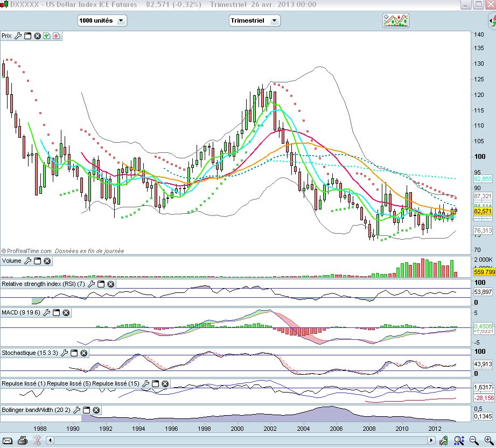Configure the RSI (7) indicator via wrench

click(92, 284)
